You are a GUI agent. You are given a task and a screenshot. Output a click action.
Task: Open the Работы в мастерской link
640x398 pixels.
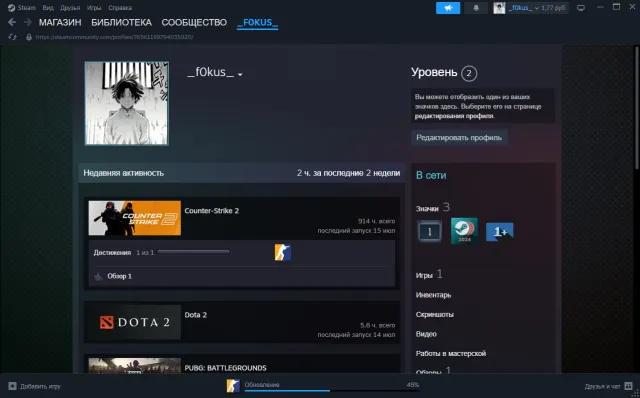click(451, 354)
